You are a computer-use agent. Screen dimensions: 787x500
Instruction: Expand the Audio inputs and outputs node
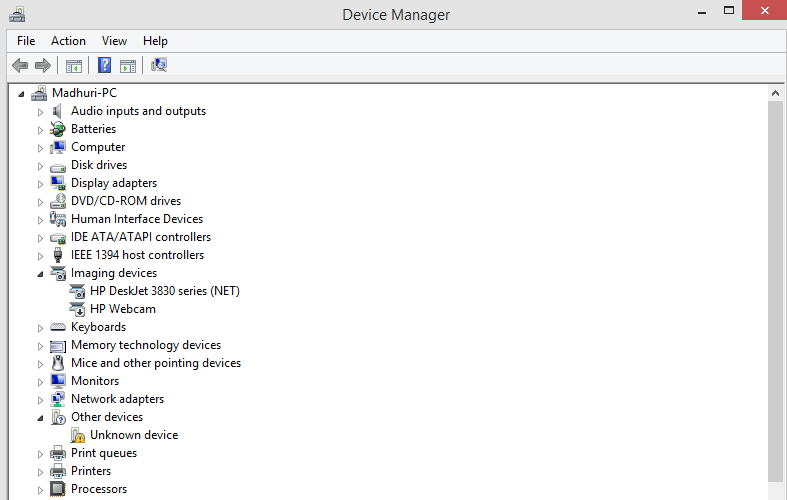[x=40, y=112]
